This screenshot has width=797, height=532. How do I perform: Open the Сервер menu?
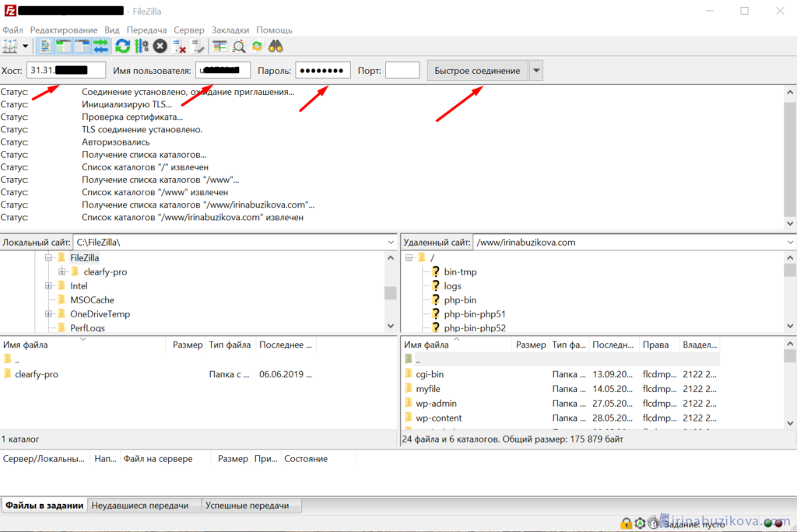point(189,30)
